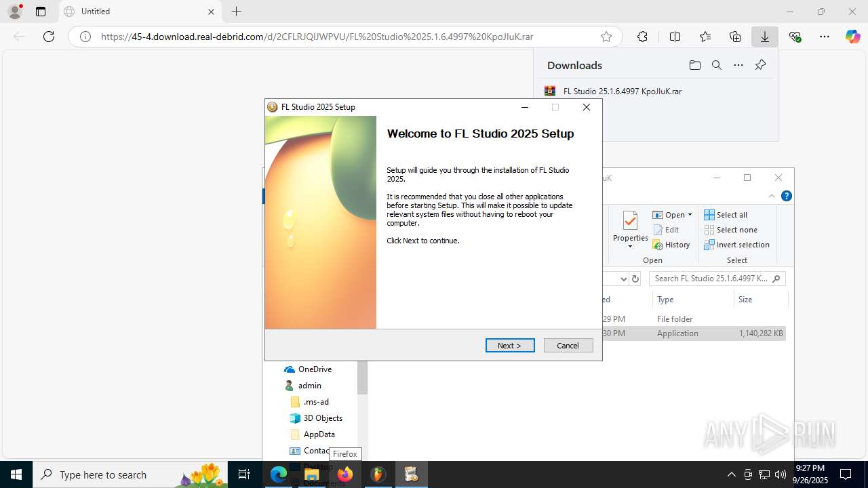This screenshot has height=488, width=868.
Task: Click Invert selection in Explorer ribbon
Action: tap(736, 245)
